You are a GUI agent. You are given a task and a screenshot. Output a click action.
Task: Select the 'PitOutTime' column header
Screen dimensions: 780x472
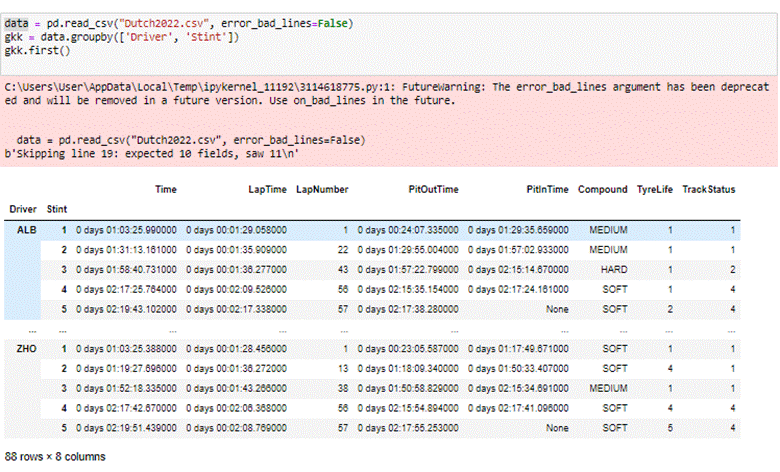pos(433,189)
